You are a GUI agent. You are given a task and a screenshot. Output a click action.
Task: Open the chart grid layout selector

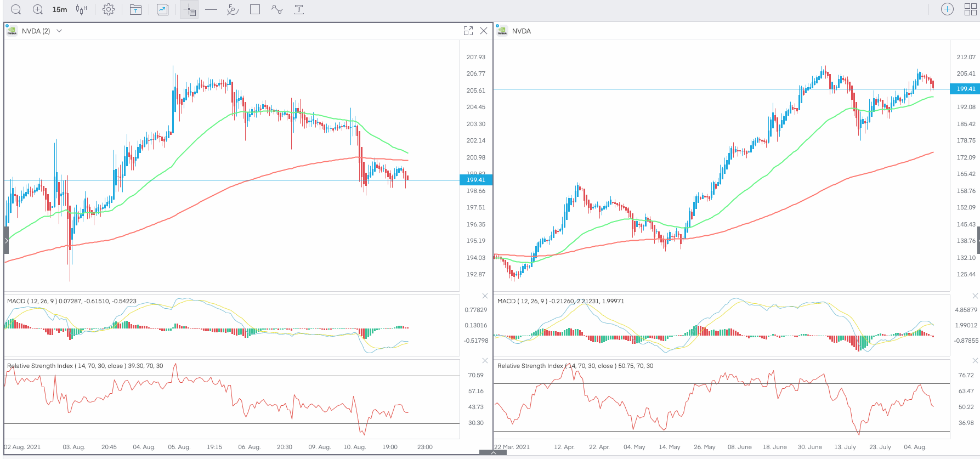[x=970, y=9]
